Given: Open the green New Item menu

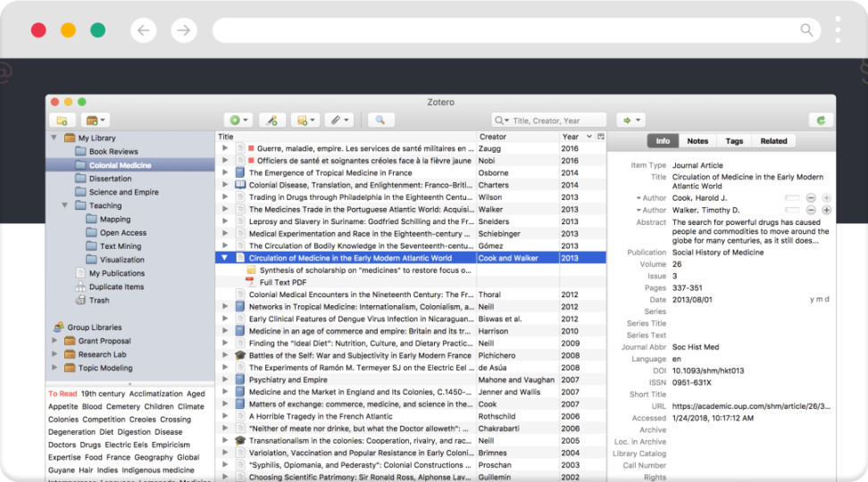Looking at the screenshot, I should click(x=238, y=120).
